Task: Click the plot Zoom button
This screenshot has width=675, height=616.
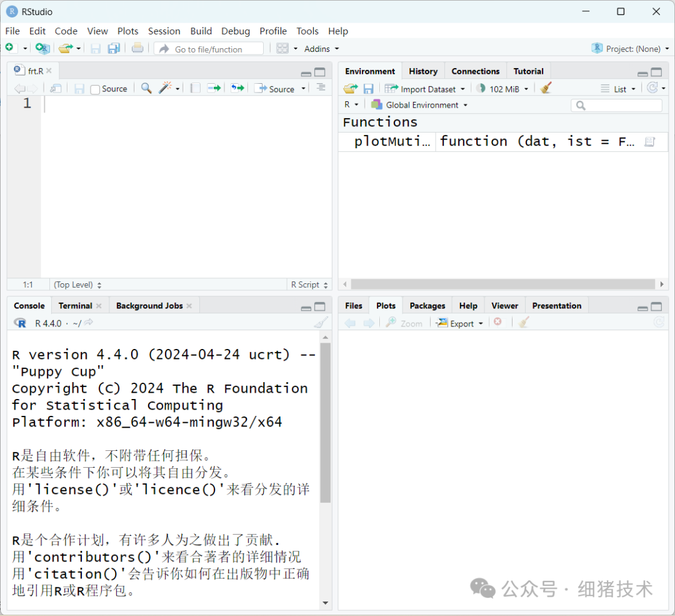Action: [x=404, y=323]
